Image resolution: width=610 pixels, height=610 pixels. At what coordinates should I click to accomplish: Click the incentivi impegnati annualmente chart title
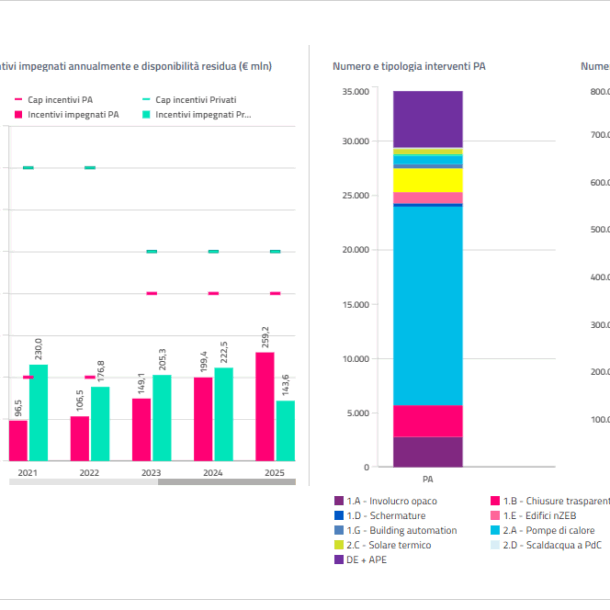point(136,66)
